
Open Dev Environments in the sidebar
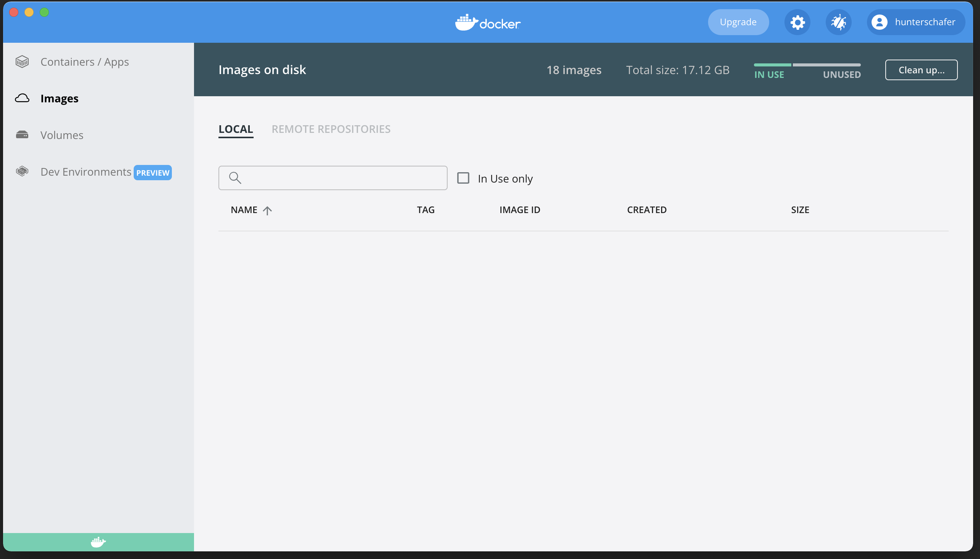pyautogui.click(x=86, y=171)
